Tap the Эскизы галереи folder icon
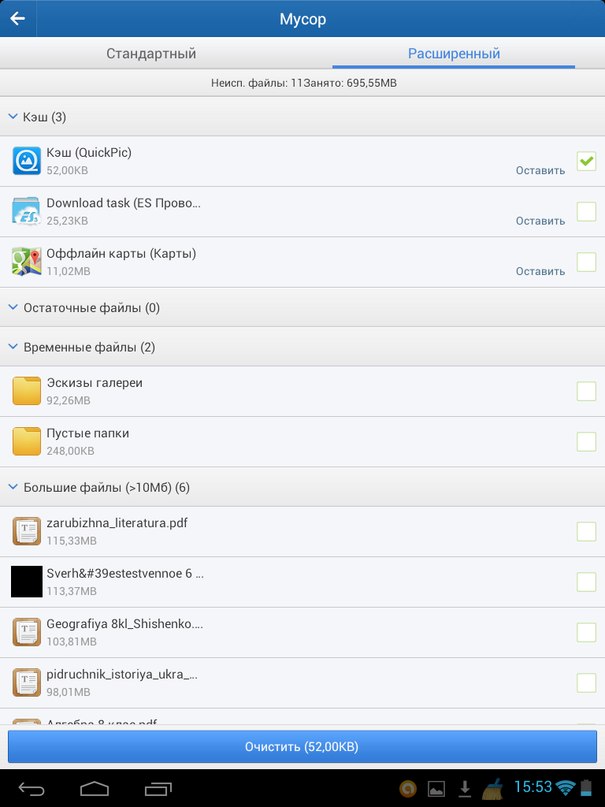 pyautogui.click(x=26, y=391)
